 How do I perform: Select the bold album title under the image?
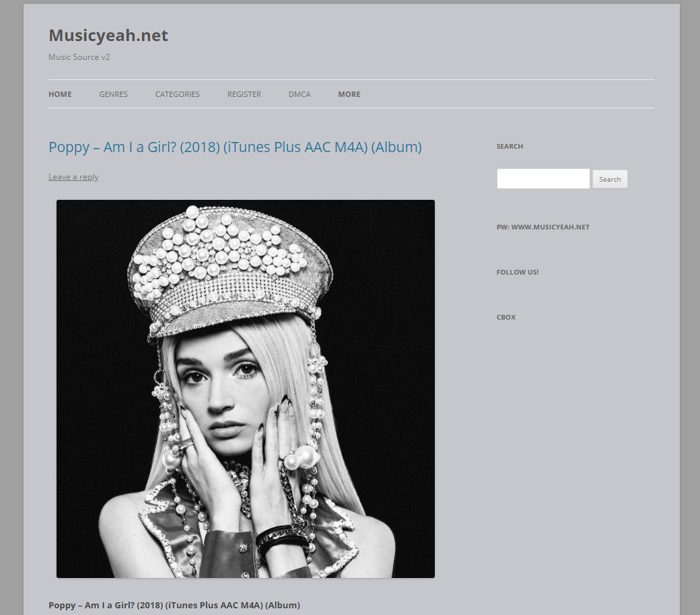coord(174,605)
